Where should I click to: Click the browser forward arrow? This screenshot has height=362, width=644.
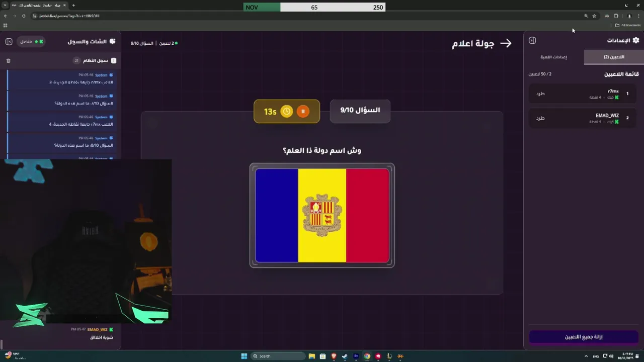tap(14, 16)
